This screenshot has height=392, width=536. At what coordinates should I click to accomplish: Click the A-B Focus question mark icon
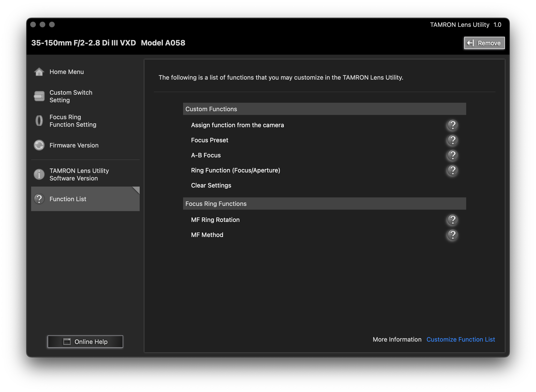click(452, 155)
